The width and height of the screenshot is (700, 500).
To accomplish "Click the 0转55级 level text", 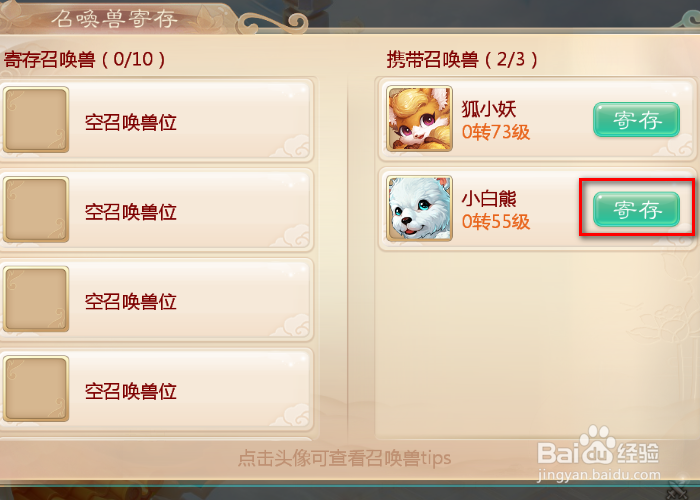I will tap(496, 221).
